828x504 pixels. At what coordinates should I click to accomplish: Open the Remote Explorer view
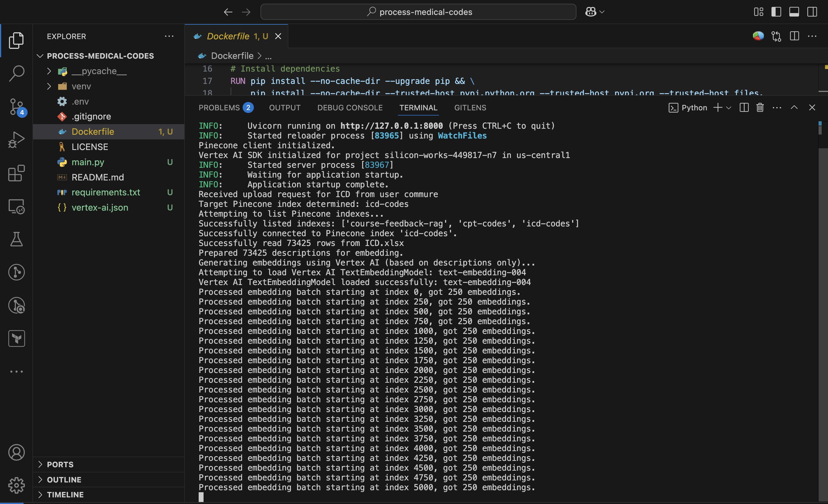(16, 206)
